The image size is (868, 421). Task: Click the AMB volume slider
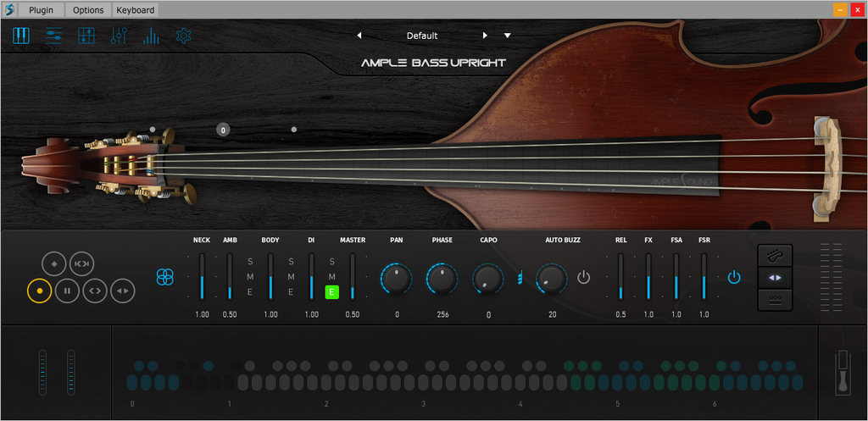pyautogui.click(x=230, y=277)
